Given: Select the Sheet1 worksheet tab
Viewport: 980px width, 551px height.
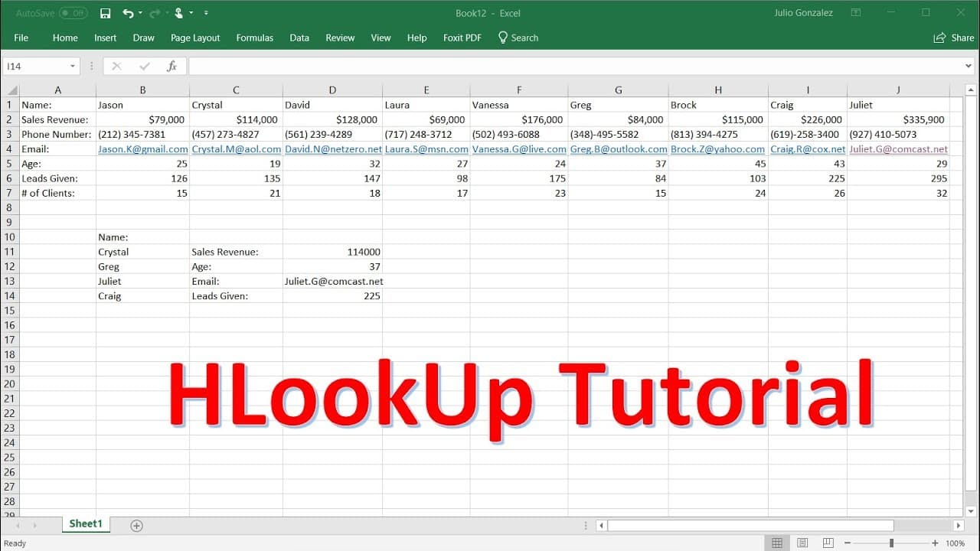Looking at the screenshot, I should point(86,524).
